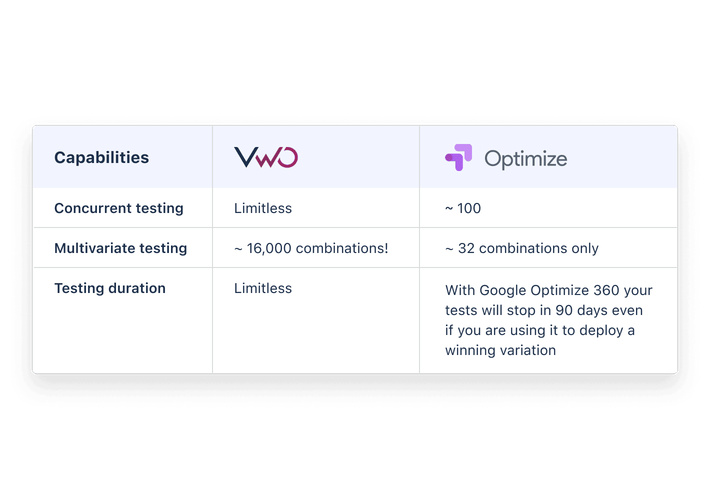Click the ~ 32 combinations only cell
Screen dimensions: 710x500
coord(522,248)
